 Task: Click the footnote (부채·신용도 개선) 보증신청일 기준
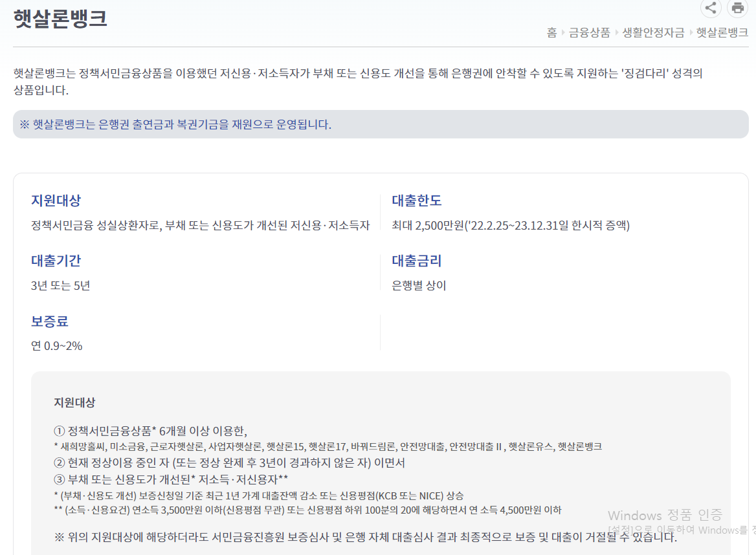(259, 495)
